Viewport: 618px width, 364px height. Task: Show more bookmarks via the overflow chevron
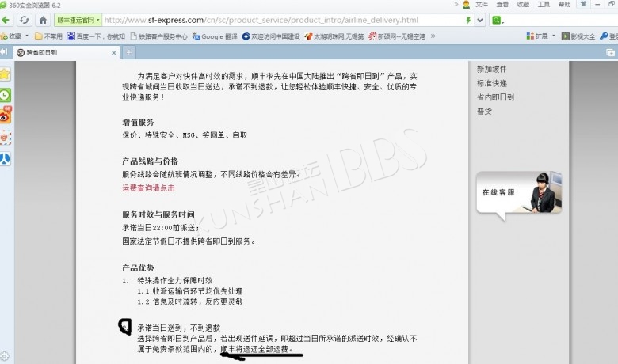(433, 36)
